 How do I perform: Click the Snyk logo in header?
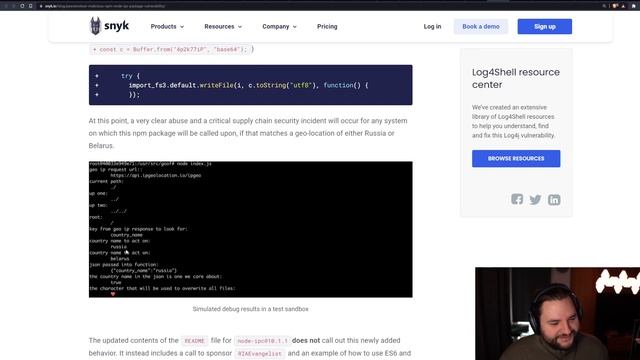click(x=109, y=26)
